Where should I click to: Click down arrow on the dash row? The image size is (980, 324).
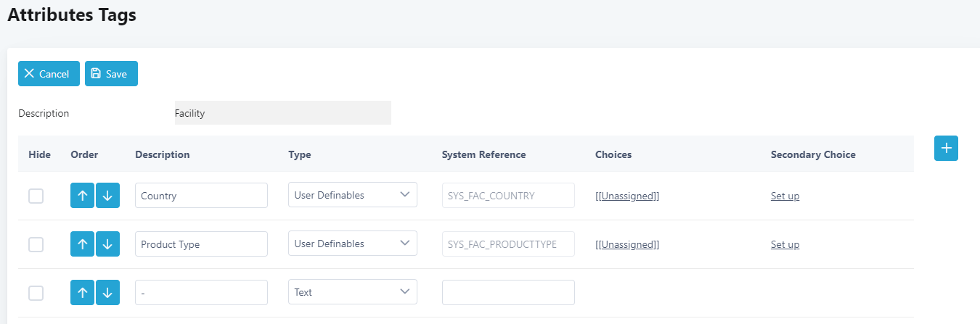pyautogui.click(x=107, y=292)
